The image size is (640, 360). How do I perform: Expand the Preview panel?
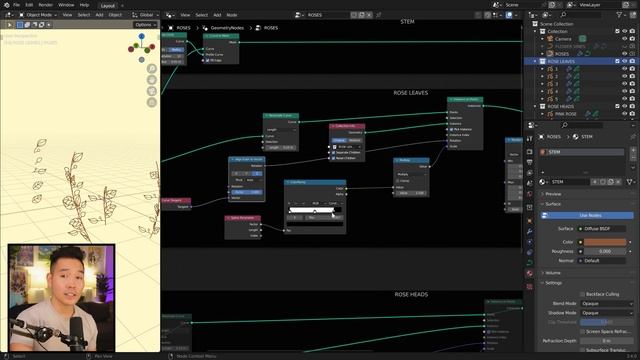(553, 194)
